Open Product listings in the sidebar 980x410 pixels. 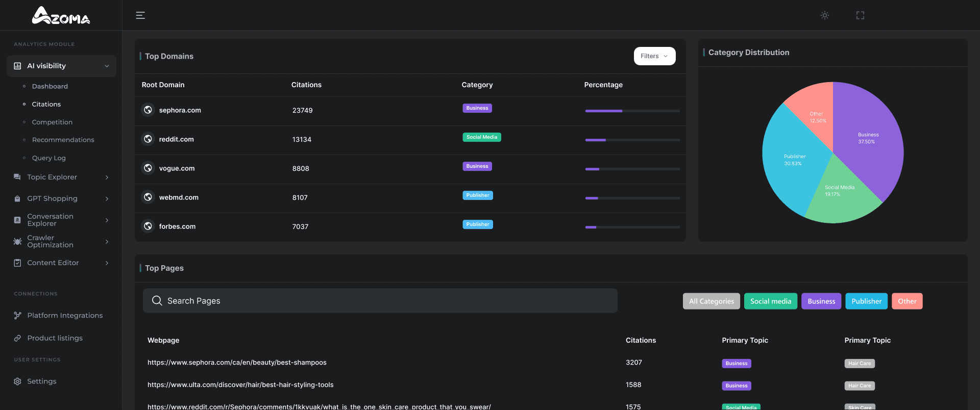[x=55, y=338]
